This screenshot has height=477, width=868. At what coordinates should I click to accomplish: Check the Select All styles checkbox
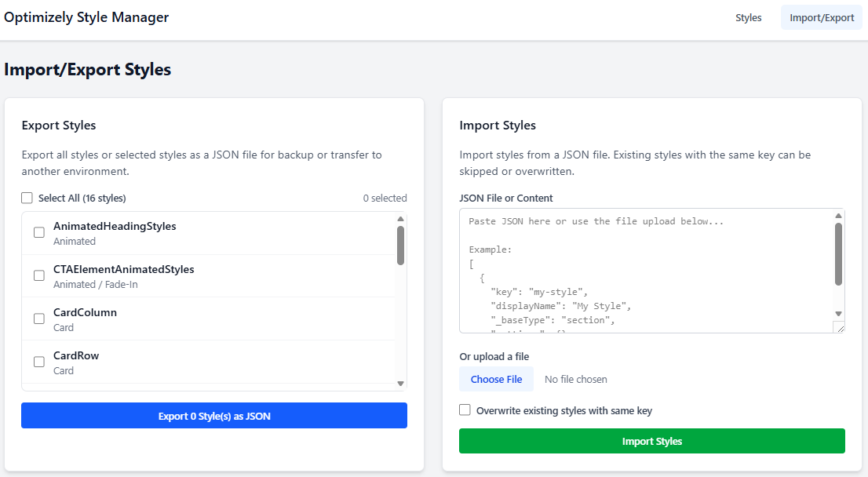pyautogui.click(x=27, y=198)
